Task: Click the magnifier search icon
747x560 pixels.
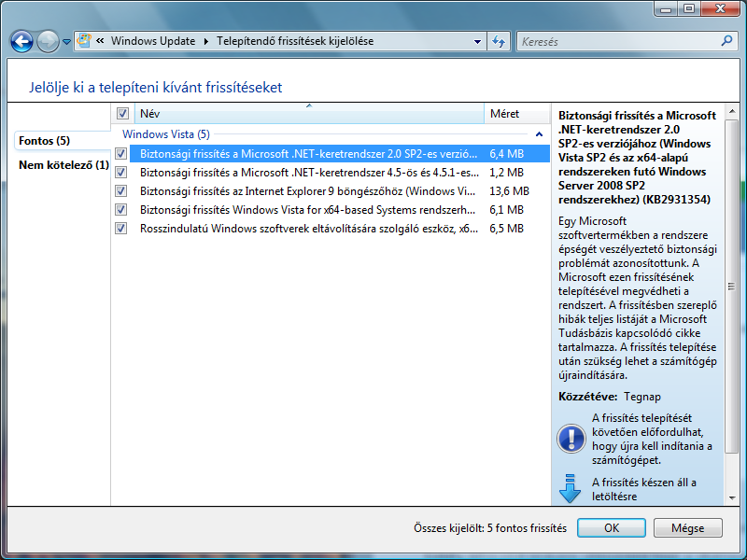Action: 726,41
